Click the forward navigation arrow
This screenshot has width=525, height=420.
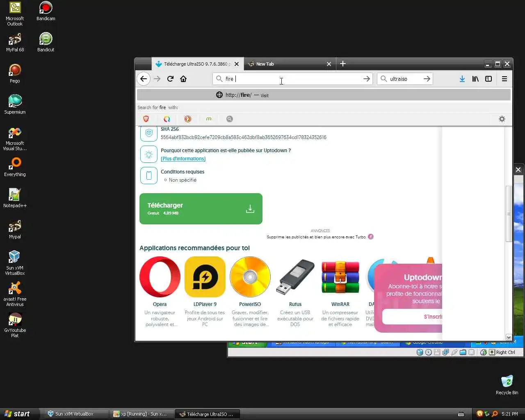pyautogui.click(x=157, y=79)
